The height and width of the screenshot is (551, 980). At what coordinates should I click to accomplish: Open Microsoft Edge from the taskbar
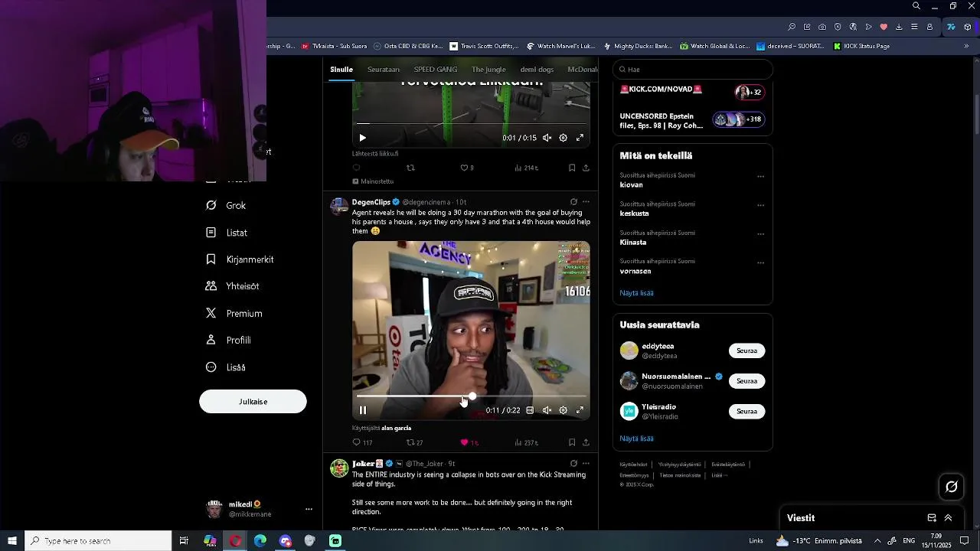[x=260, y=541]
